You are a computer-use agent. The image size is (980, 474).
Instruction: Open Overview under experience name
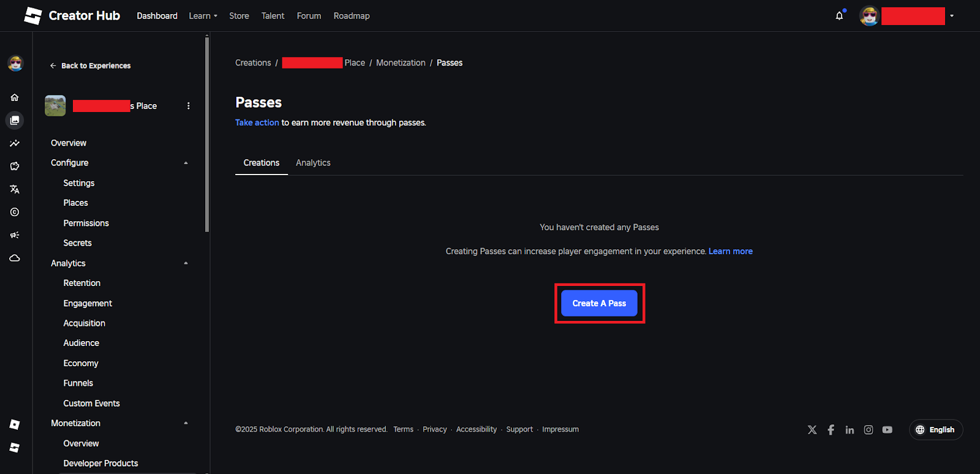click(x=69, y=143)
